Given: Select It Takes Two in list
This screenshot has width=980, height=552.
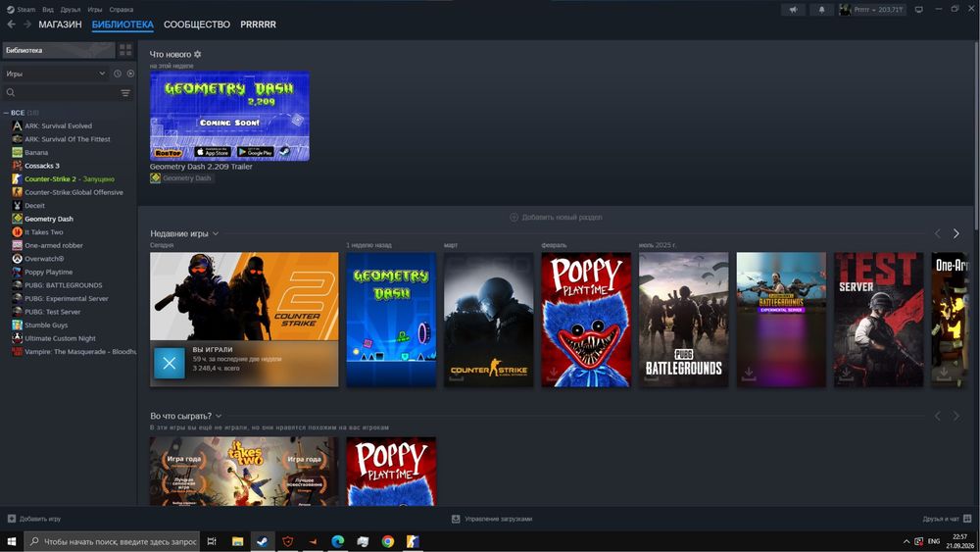Looking at the screenshot, I should [44, 232].
